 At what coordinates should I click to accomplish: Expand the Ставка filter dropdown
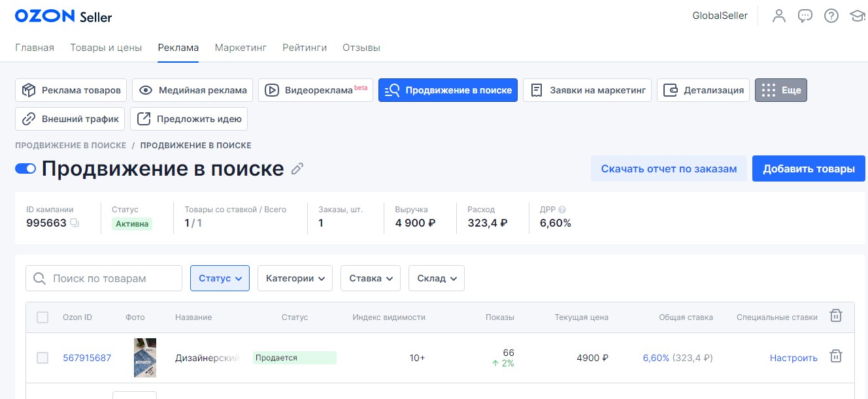[371, 278]
